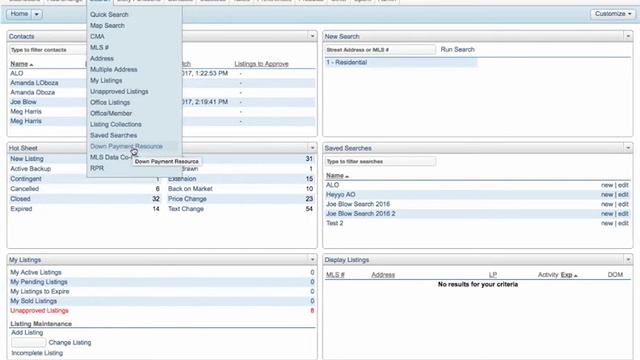Expand the Contacts panel options arrow

click(x=312, y=36)
